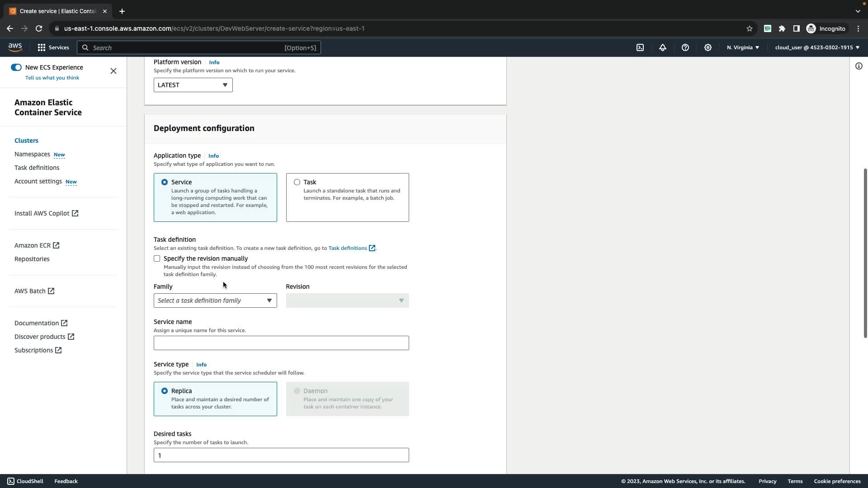Click the Task definitions external link
868x488 pixels.
(x=351, y=248)
